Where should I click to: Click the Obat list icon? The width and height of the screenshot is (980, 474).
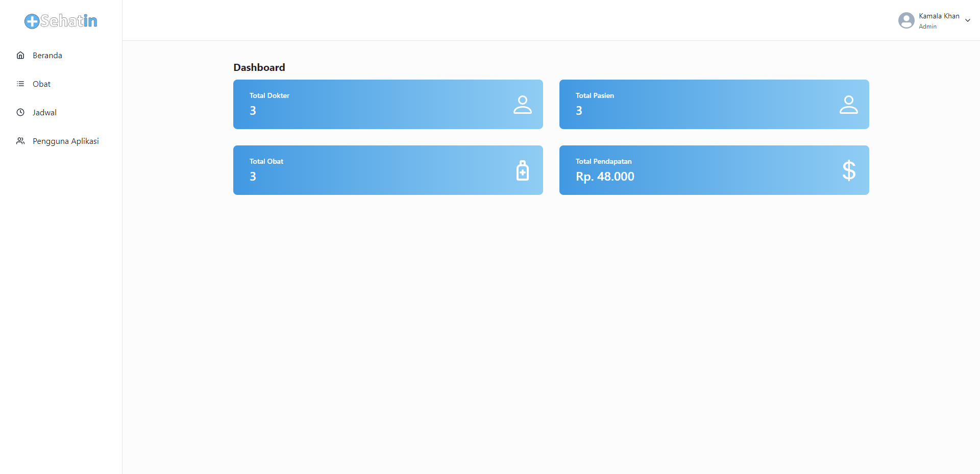pos(20,84)
